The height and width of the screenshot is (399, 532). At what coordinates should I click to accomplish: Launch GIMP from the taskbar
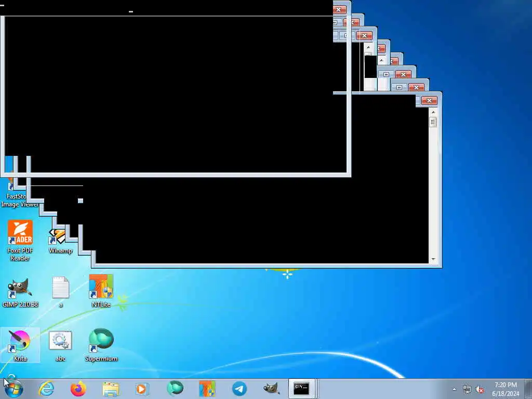pyautogui.click(x=271, y=389)
